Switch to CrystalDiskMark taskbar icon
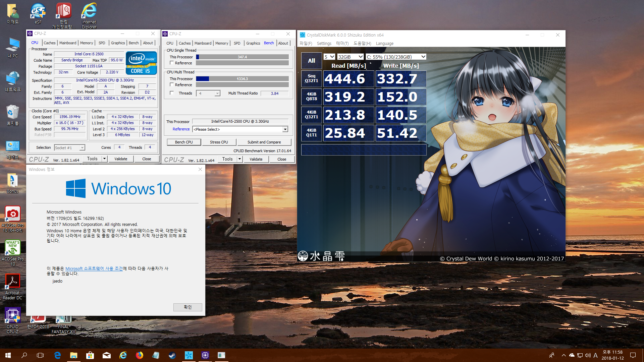Viewport: 644px width, 362px height. pos(189,355)
